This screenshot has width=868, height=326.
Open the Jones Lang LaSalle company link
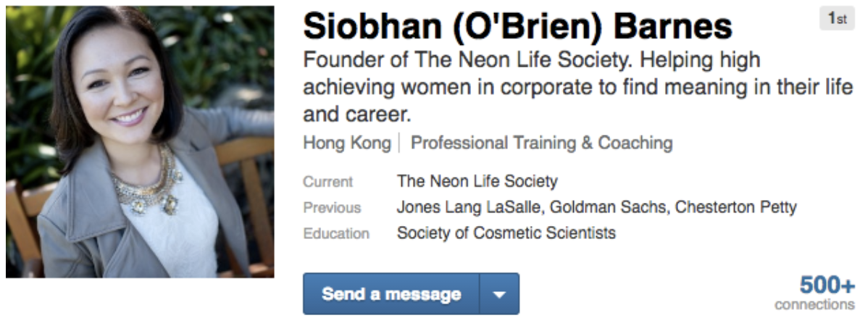point(471,208)
